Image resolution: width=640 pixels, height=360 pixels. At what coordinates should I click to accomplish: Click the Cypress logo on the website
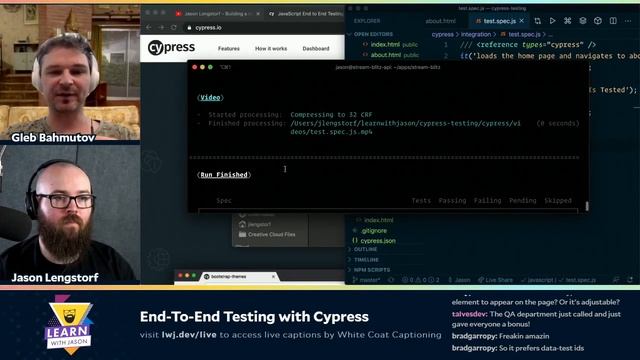tap(171, 48)
